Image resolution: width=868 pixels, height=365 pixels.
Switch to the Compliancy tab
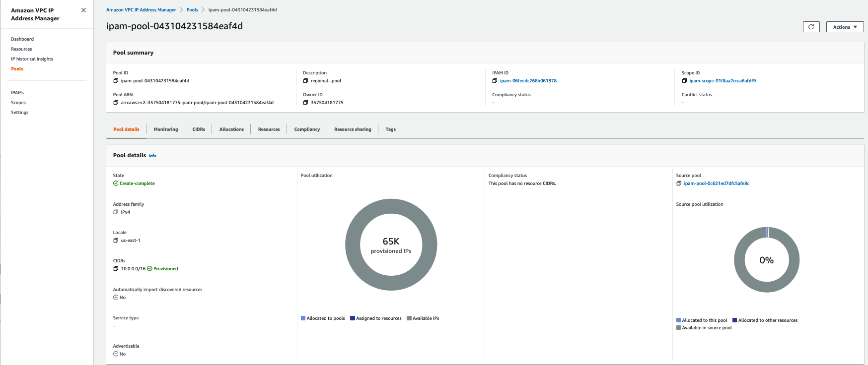pyautogui.click(x=307, y=129)
